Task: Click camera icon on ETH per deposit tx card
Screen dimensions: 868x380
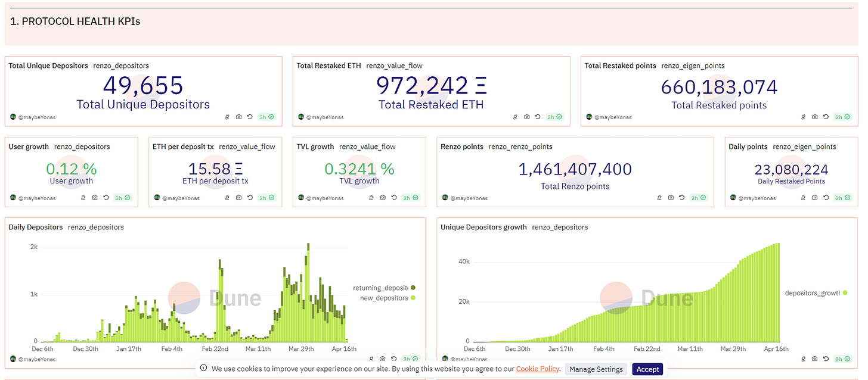Action: pos(238,198)
